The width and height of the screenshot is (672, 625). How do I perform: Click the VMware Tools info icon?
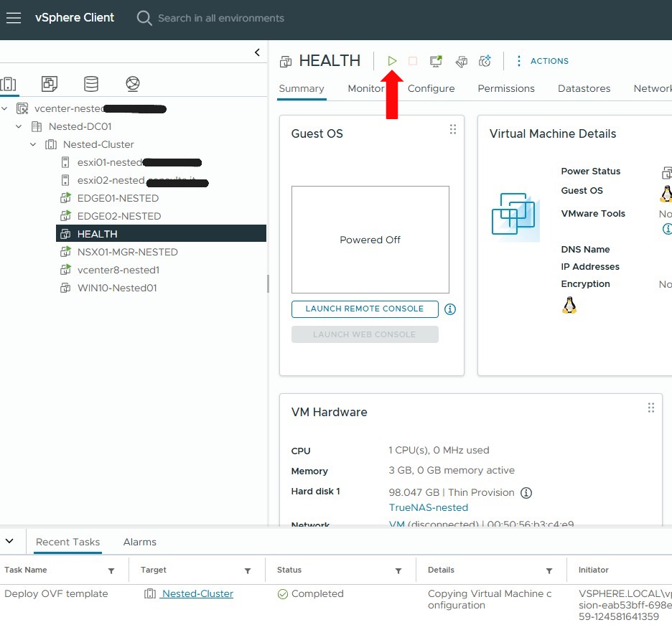[x=667, y=229]
